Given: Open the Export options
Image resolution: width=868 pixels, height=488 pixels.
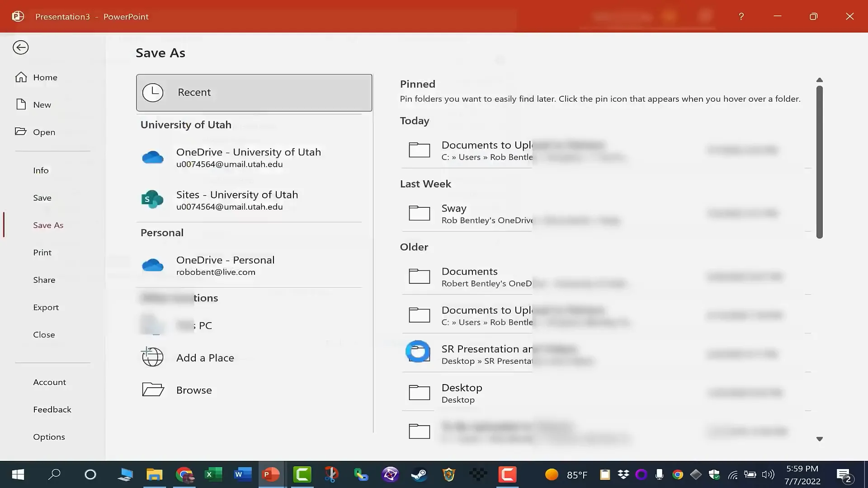Looking at the screenshot, I should [x=46, y=307].
